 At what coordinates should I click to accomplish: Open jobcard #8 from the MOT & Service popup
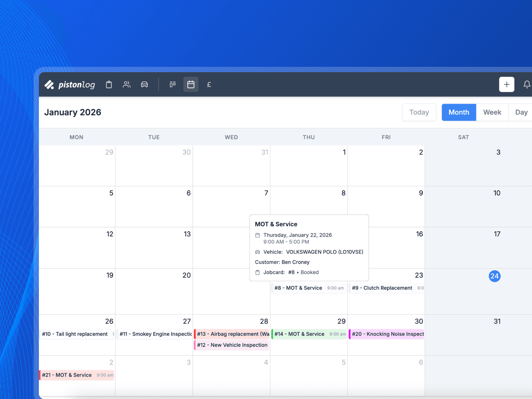click(x=291, y=272)
